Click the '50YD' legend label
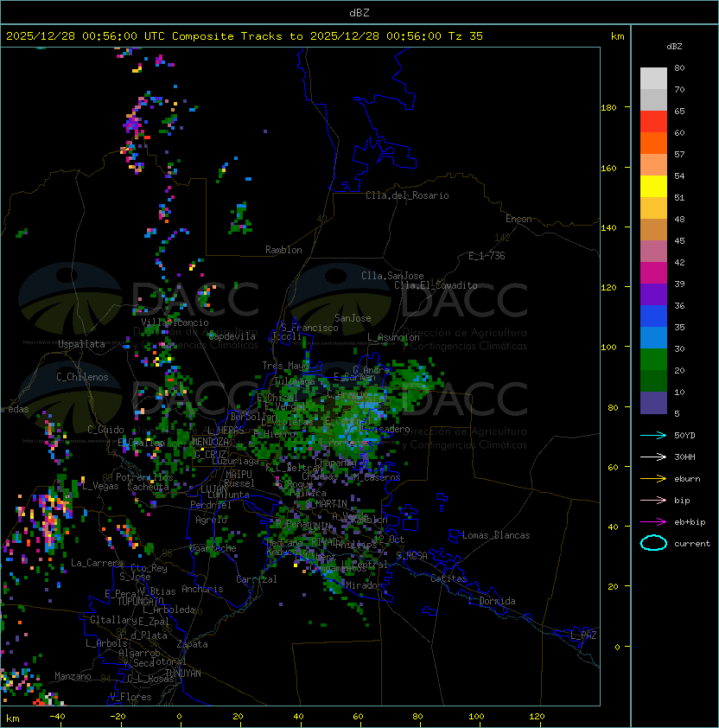This screenshot has width=719, height=728. tap(684, 435)
